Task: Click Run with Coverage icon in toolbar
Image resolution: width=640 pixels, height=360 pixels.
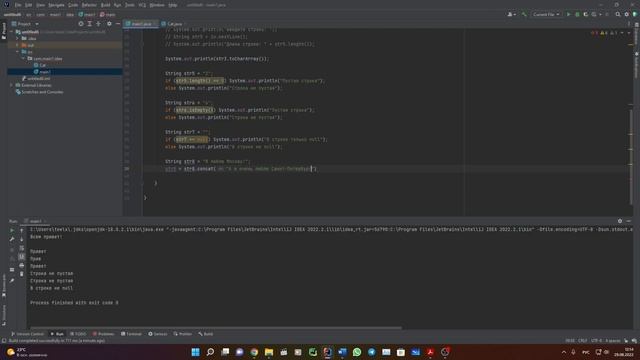Action: 586,14
